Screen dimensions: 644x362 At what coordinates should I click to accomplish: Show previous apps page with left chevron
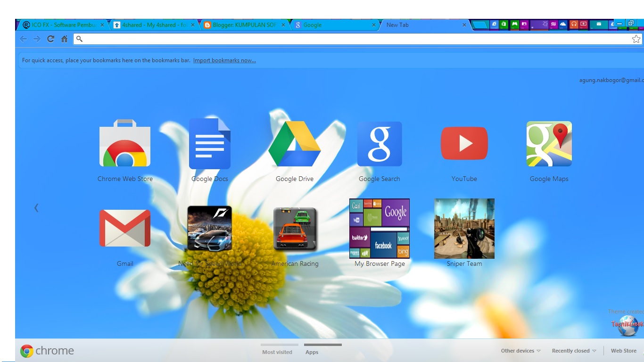point(36,207)
